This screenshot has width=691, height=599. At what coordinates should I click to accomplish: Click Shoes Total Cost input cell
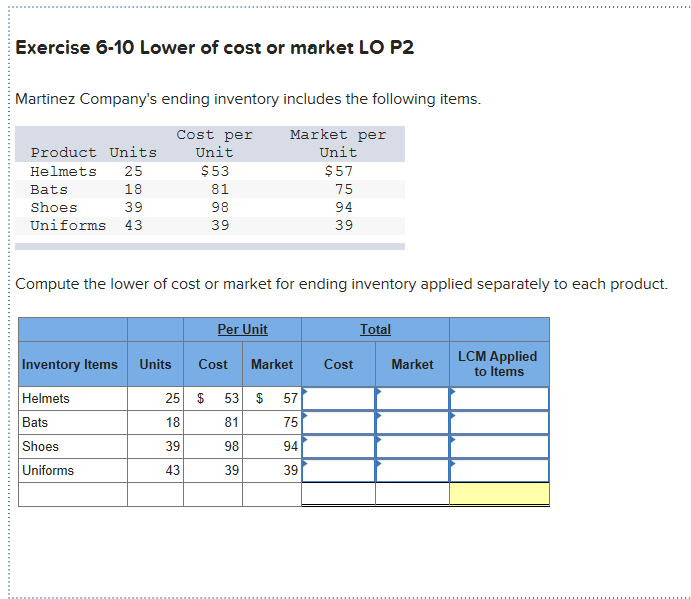click(338, 446)
